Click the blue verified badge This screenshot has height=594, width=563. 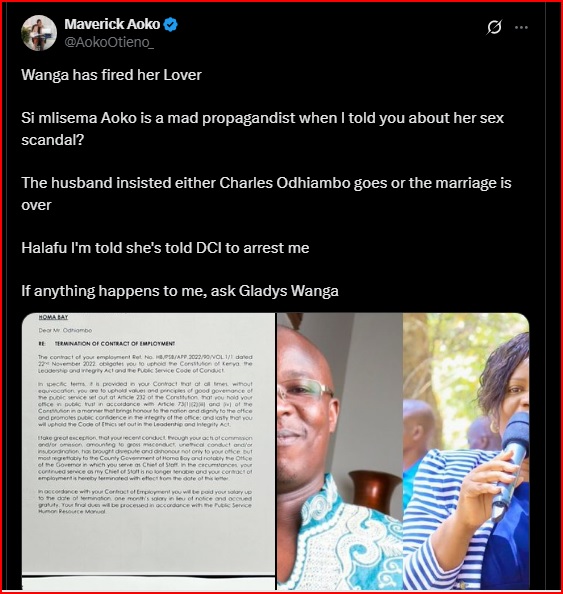tap(170, 25)
